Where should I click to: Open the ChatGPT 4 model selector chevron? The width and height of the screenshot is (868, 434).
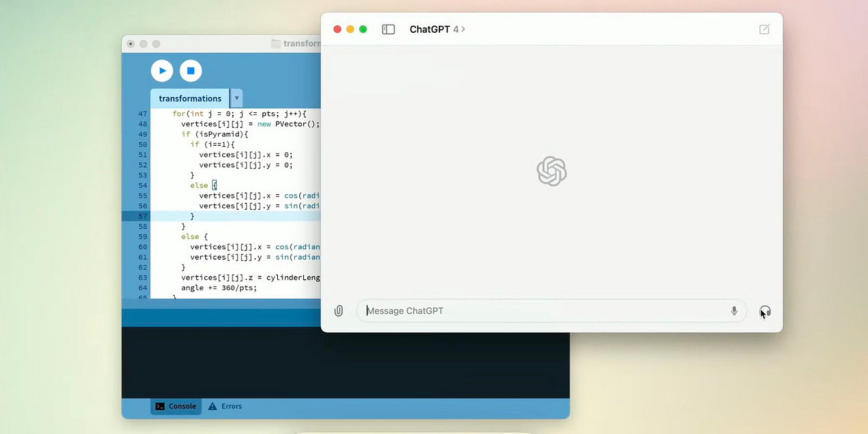[463, 29]
